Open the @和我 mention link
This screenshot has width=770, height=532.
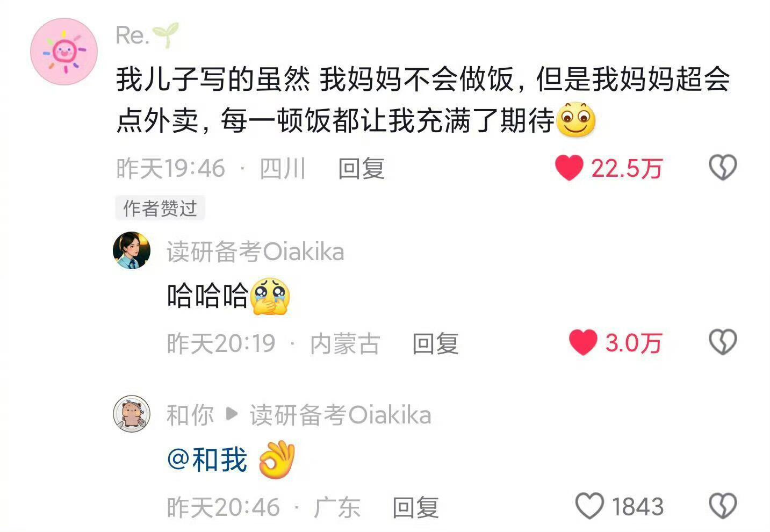point(207,460)
